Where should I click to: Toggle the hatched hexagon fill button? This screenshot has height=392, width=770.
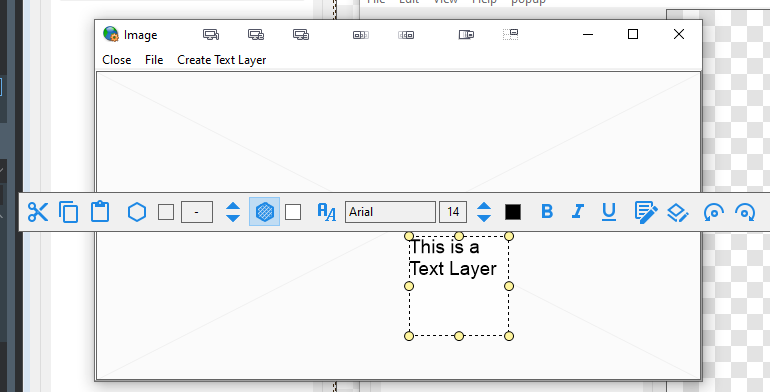tap(265, 212)
